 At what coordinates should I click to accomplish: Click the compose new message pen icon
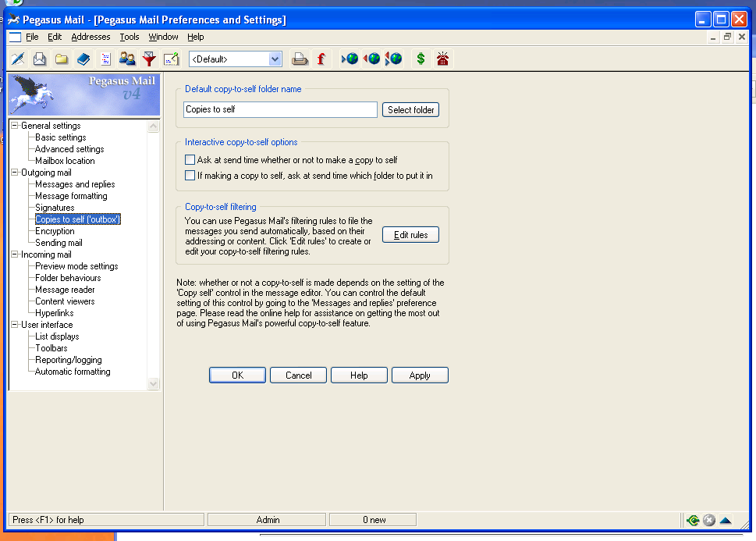coord(18,59)
